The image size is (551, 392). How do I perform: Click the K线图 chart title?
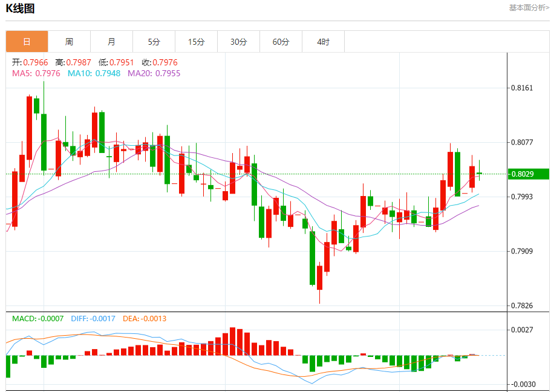(21, 8)
